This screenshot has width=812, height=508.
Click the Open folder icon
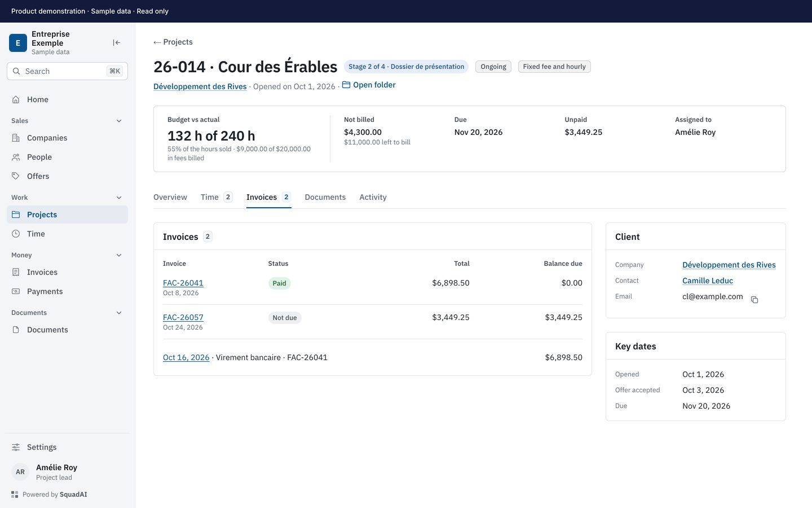[346, 85]
